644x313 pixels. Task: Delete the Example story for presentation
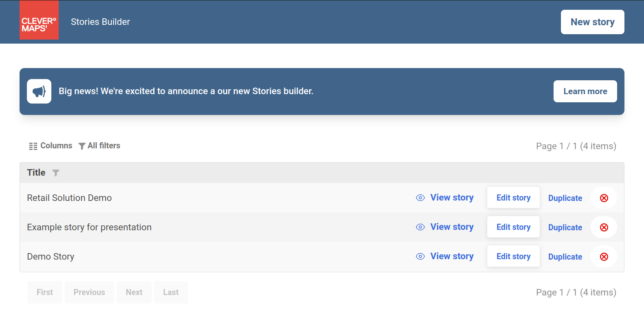tap(604, 227)
